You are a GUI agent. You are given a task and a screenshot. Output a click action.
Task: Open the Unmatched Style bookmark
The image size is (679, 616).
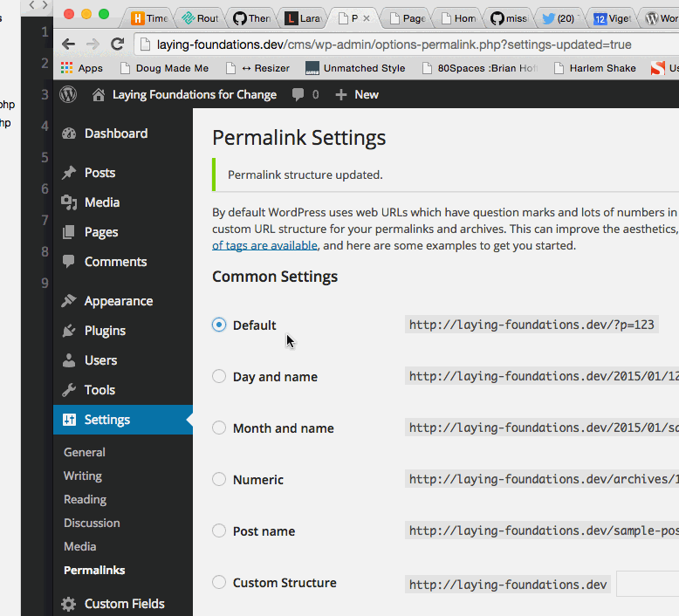click(355, 68)
